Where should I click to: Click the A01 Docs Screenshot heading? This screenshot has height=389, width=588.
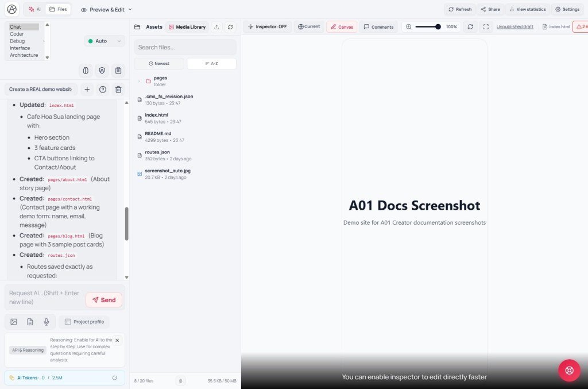(x=415, y=206)
